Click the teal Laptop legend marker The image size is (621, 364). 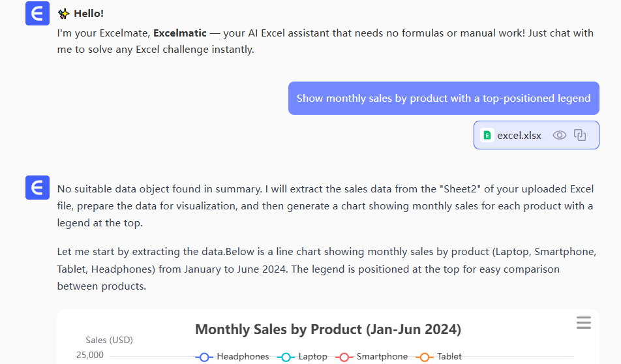[286, 357]
